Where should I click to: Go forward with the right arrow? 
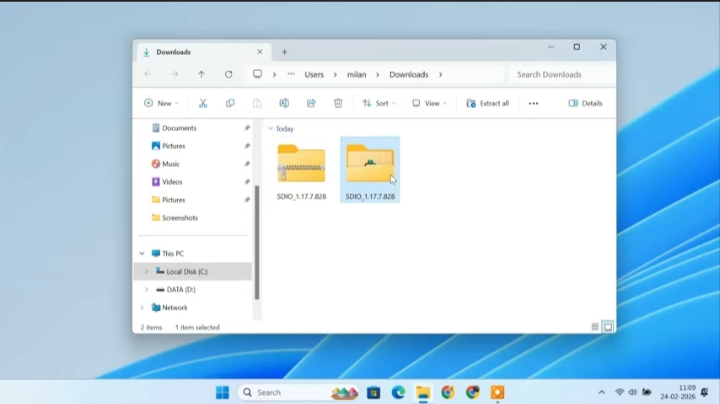pyautogui.click(x=174, y=74)
